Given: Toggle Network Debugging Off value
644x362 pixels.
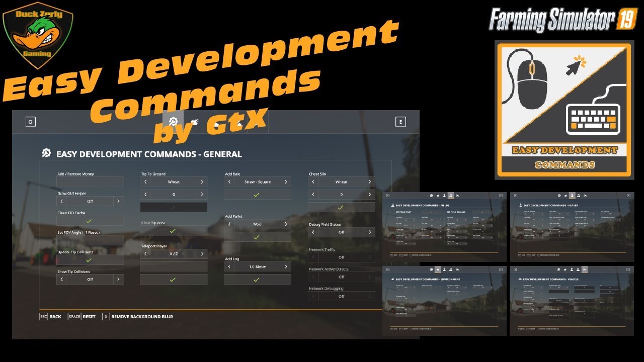Looking at the screenshot, I should (x=341, y=296).
